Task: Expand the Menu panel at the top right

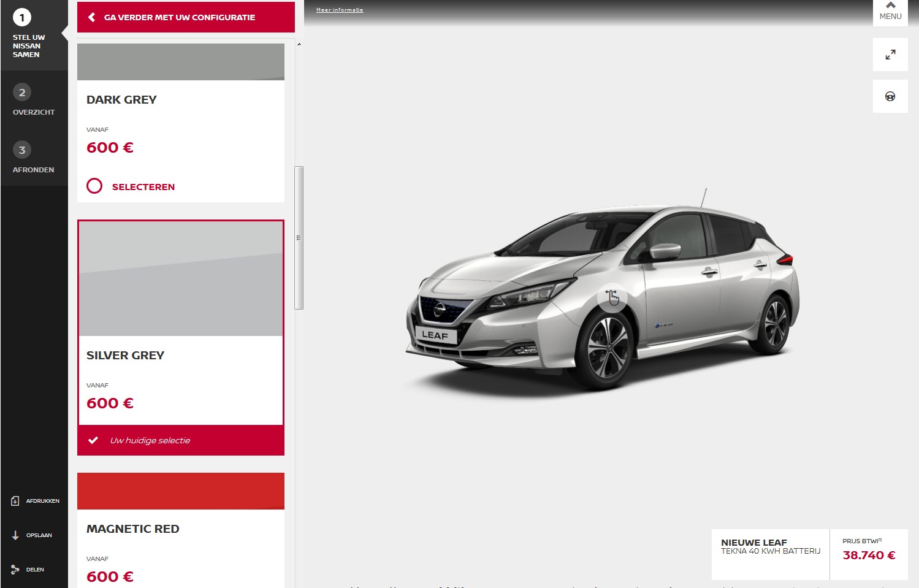Action: (890, 12)
